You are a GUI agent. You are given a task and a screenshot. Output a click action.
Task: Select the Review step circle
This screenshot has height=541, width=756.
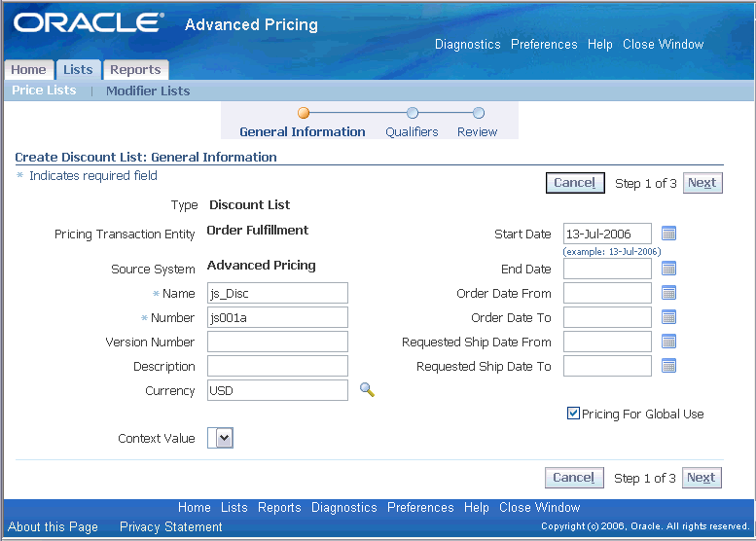[479, 113]
